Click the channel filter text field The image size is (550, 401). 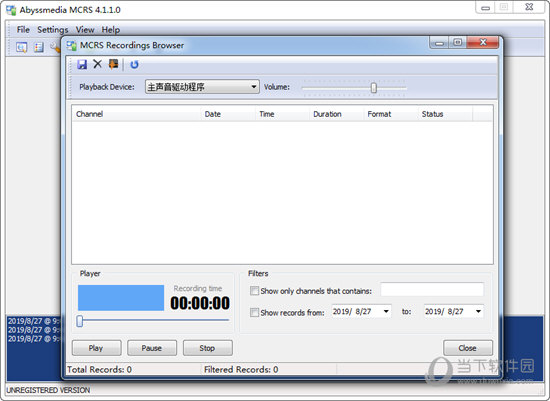(432, 290)
